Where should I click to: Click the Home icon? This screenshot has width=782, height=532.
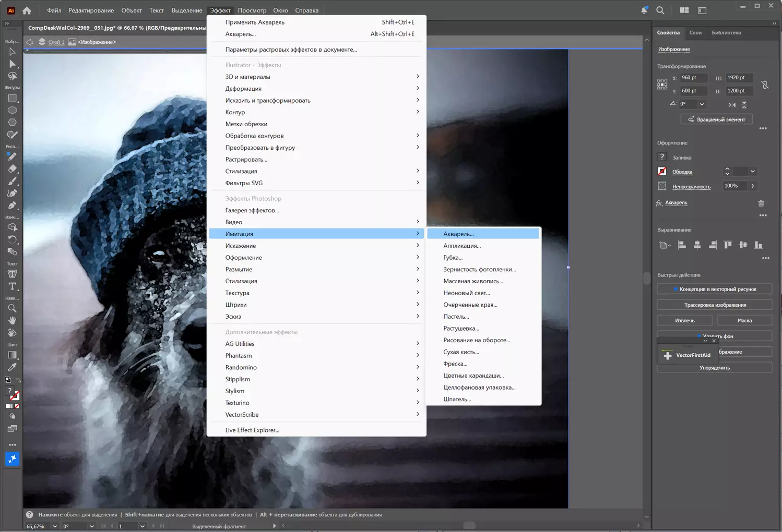click(x=27, y=10)
